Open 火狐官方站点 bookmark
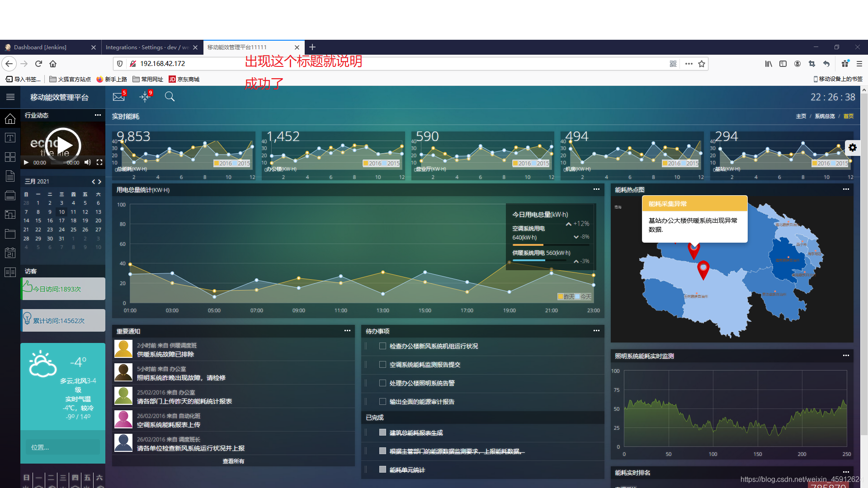 tap(70, 79)
